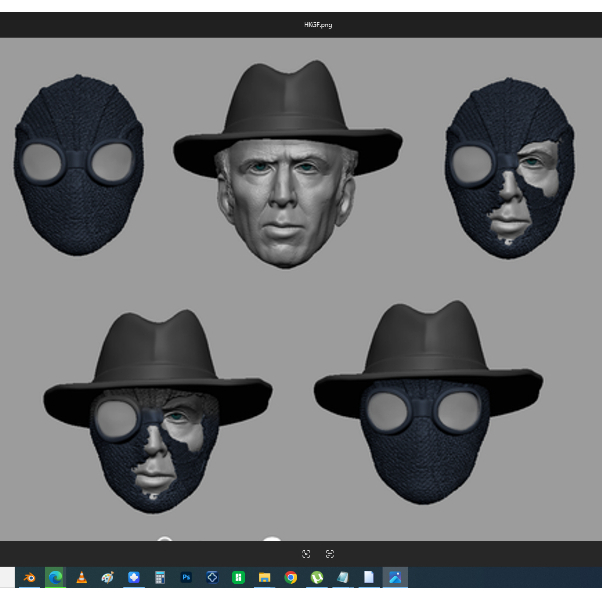Click the right scan icon in viewer toolbar
The height and width of the screenshot is (602, 602).
(x=330, y=554)
